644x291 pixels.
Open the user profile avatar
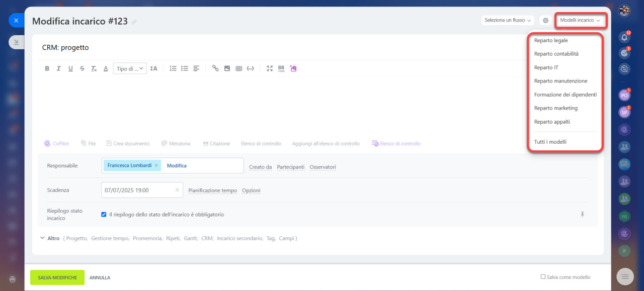point(624,11)
